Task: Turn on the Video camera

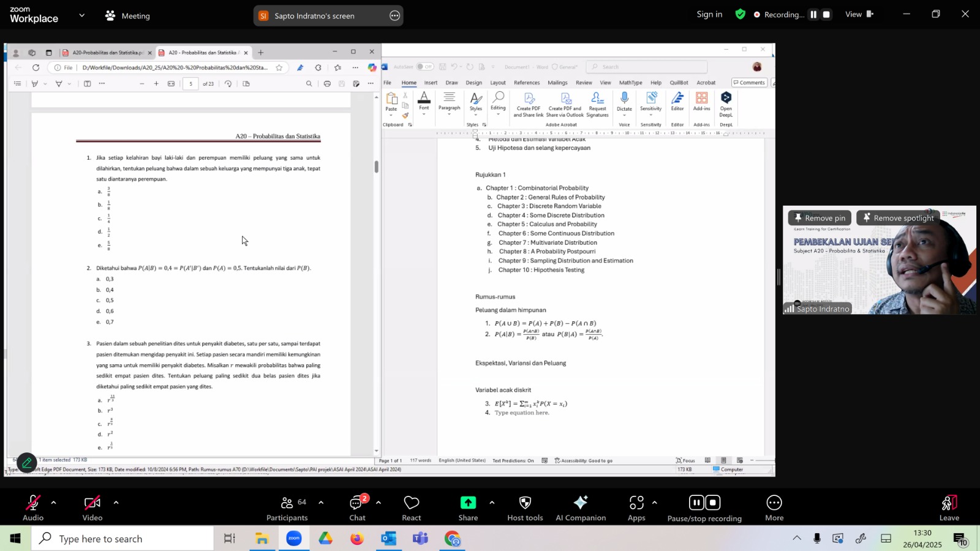Action: pos(92,508)
